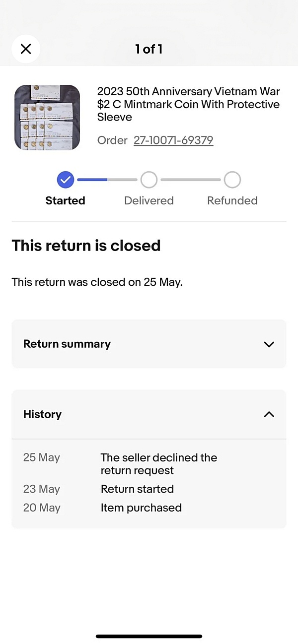Click the Started progress label
This screenshot has width=298, height=644.
66,200
